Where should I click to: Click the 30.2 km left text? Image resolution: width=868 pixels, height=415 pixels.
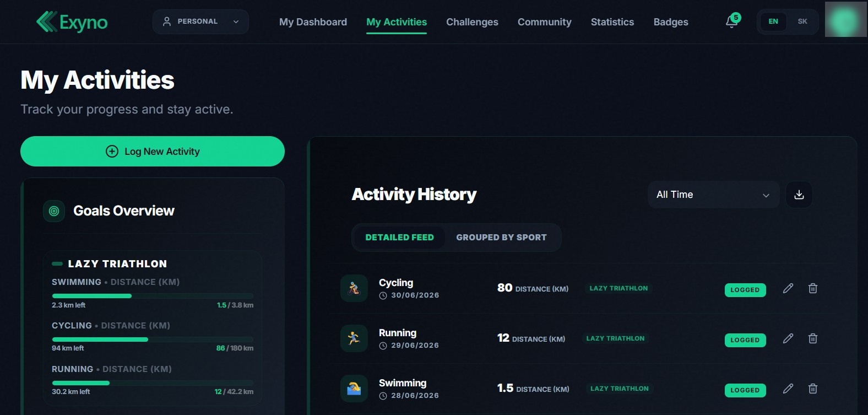tap(70, 392)
